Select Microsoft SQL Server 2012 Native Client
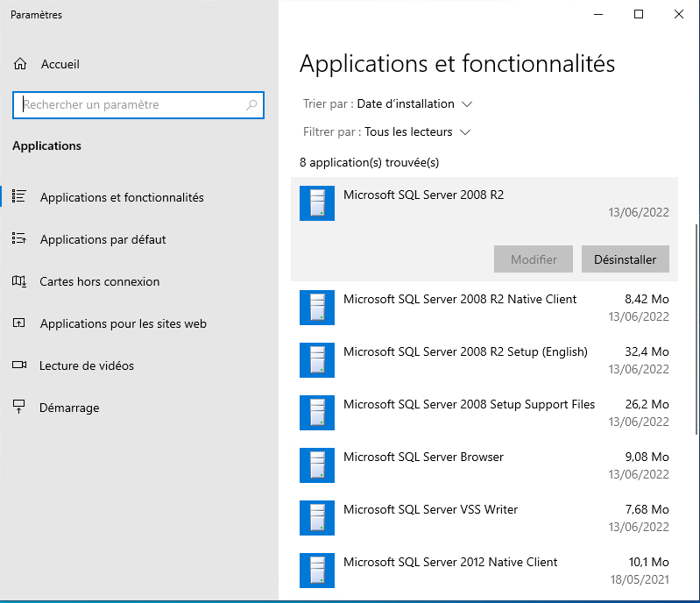Image resolution: width=700 pixels, height=603 pixels. point(484,571)
